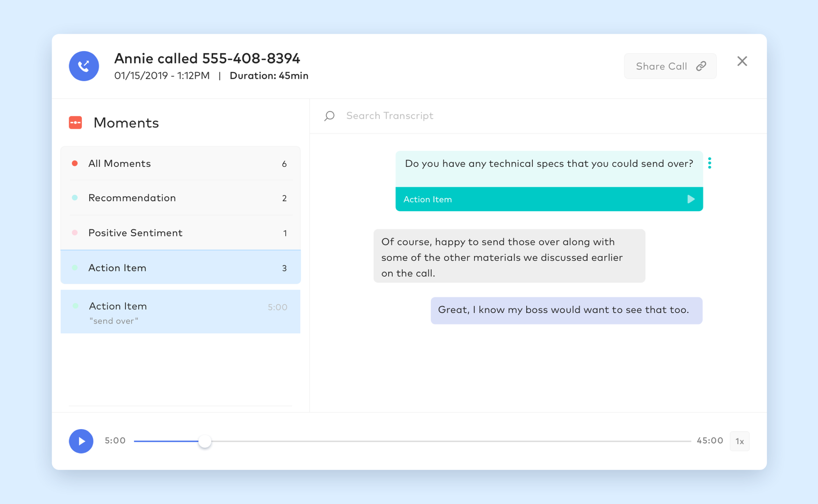This screenshot has width=818, height=504.
Task: Start audio playback with the play button
Action: coord(81,441)
